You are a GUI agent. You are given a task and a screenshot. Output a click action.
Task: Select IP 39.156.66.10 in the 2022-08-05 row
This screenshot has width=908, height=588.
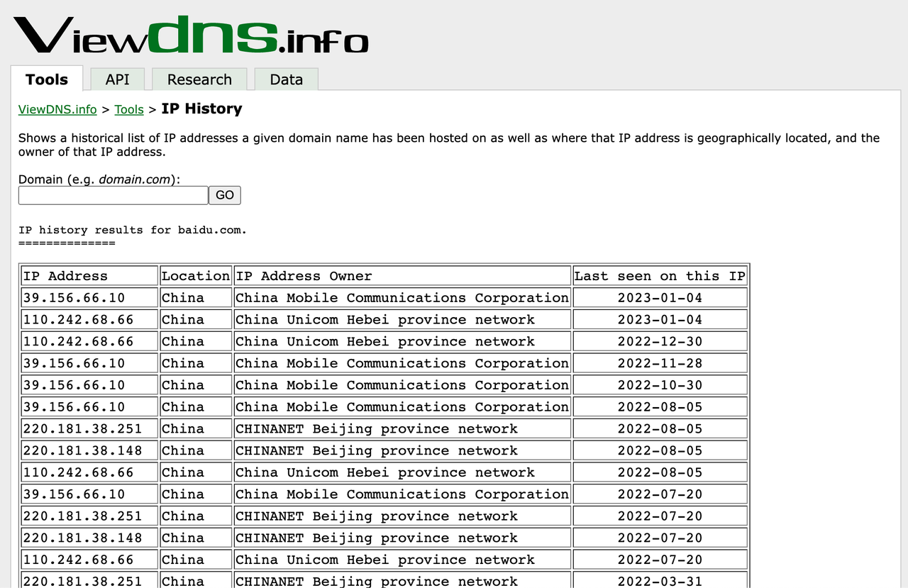(89, 407)
